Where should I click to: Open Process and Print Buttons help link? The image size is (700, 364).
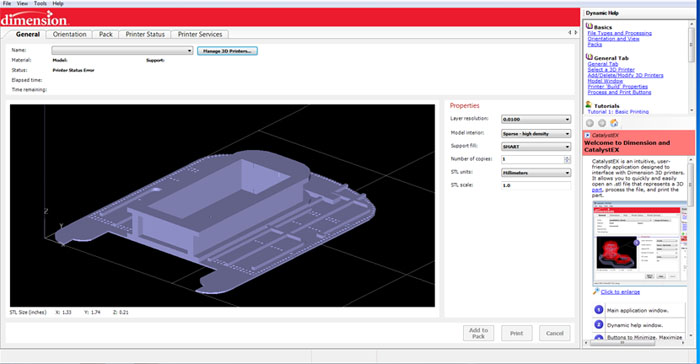click(619, 92)
